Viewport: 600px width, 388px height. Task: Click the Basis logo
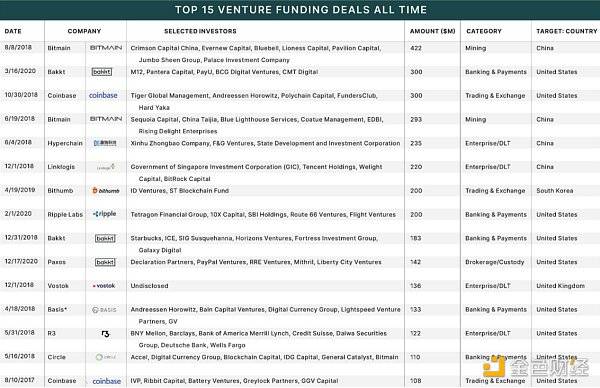pyautogui.click(x=104, y=310)
